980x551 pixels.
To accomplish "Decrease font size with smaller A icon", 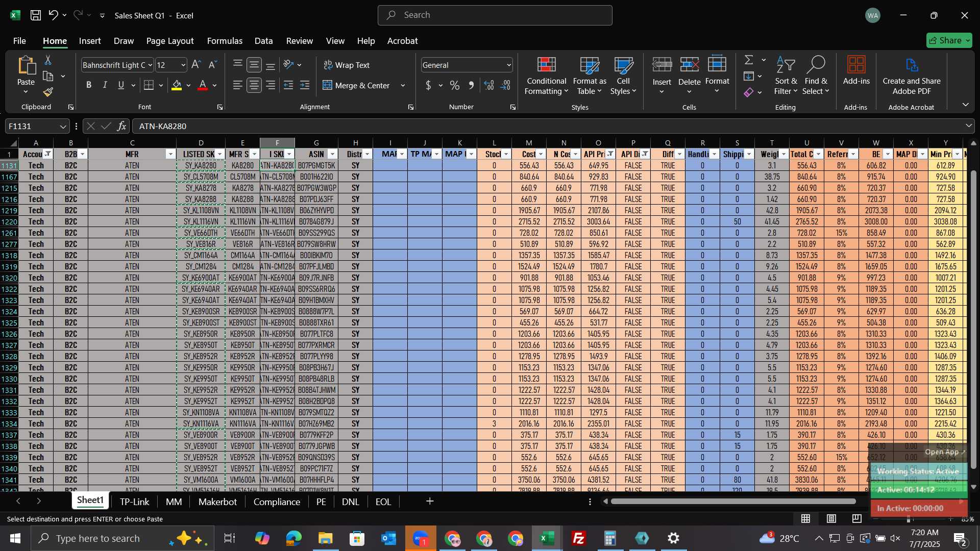I will (213, 65).
